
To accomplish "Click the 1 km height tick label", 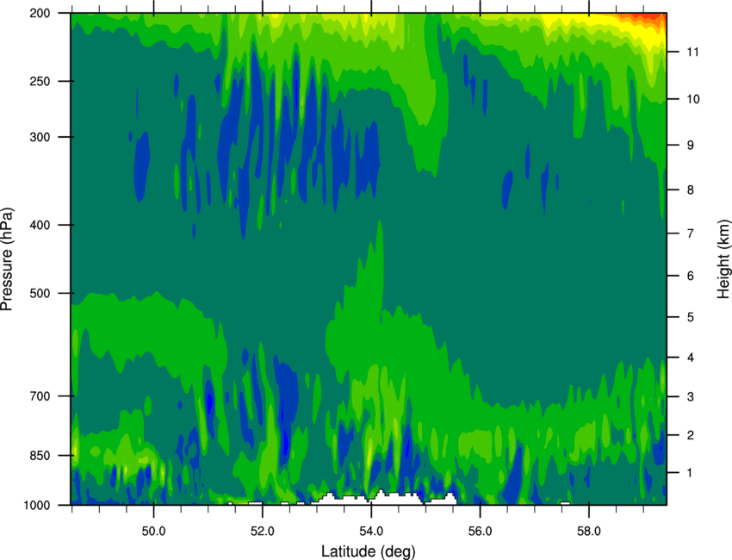I will coord(690,473).
